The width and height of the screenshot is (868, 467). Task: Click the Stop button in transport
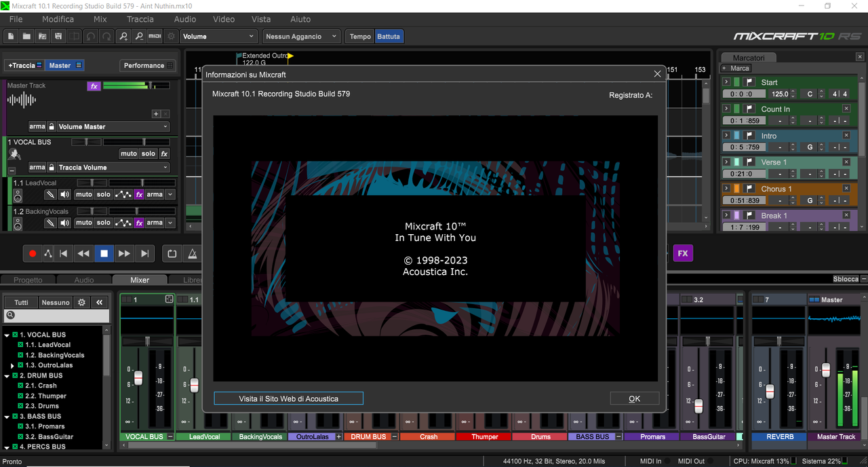pos(104,253)
